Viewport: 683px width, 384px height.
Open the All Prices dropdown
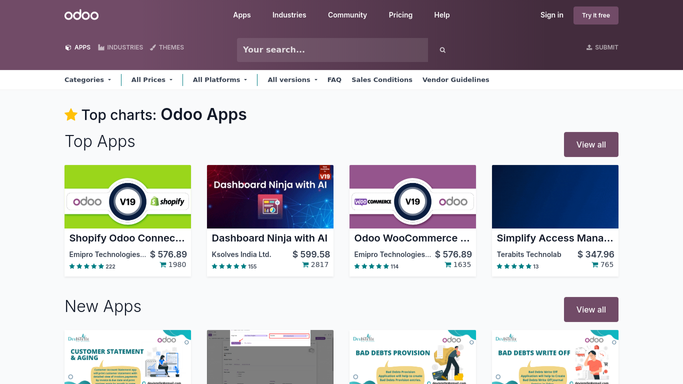click(x=152, y=80)
